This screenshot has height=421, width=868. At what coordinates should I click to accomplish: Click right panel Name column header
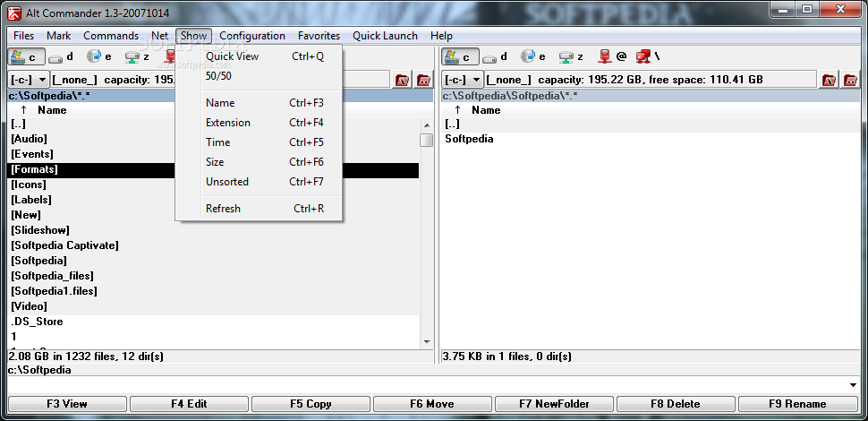[x=486, y=109]
